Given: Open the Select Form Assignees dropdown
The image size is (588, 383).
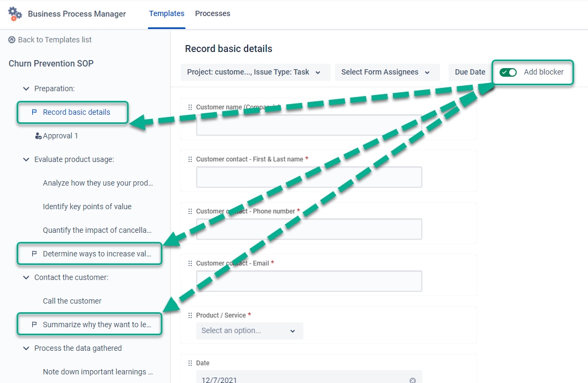Looking at the screenshot, I should tap(387, 72).
